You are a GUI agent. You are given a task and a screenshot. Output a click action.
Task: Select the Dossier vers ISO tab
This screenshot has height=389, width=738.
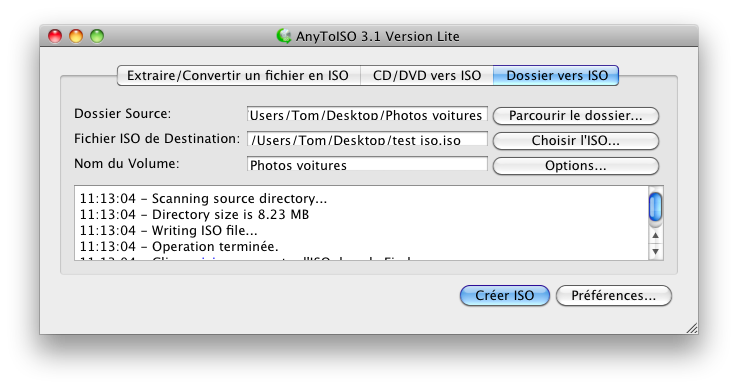click(x=556, y=75)
